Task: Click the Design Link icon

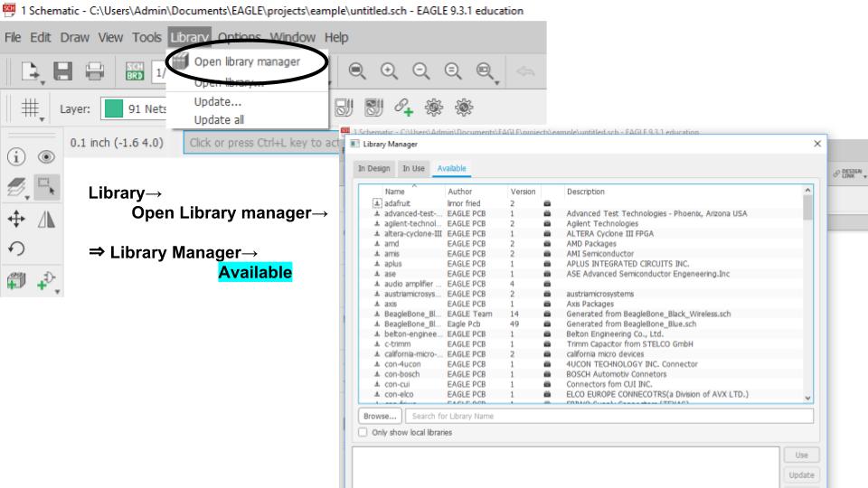Action: pyautogui.click(x=848, y=174)
